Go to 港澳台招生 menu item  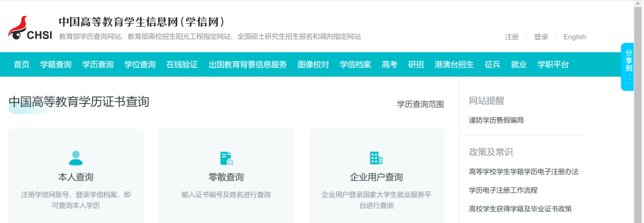(x=454, y=64)
